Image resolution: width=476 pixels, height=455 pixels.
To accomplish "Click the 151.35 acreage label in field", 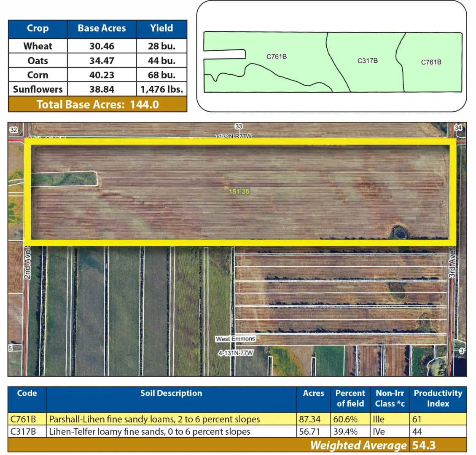I will pyautogui.click(x=239, y=192).
